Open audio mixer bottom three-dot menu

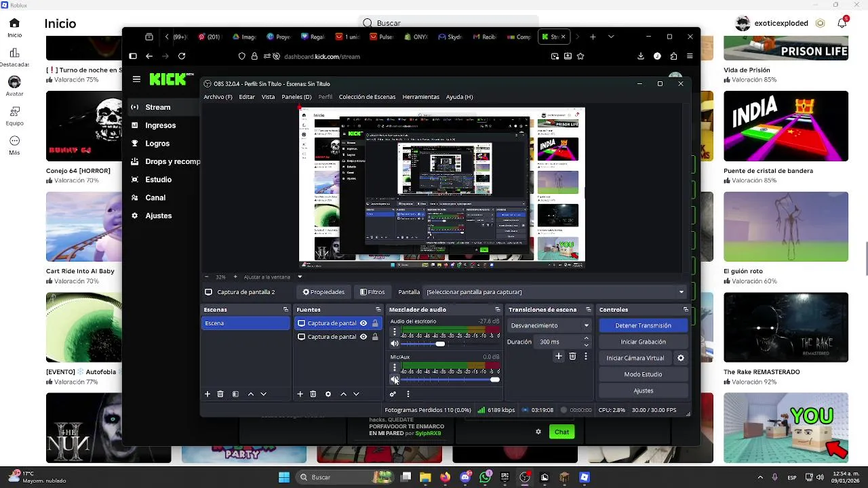[408, 394]
